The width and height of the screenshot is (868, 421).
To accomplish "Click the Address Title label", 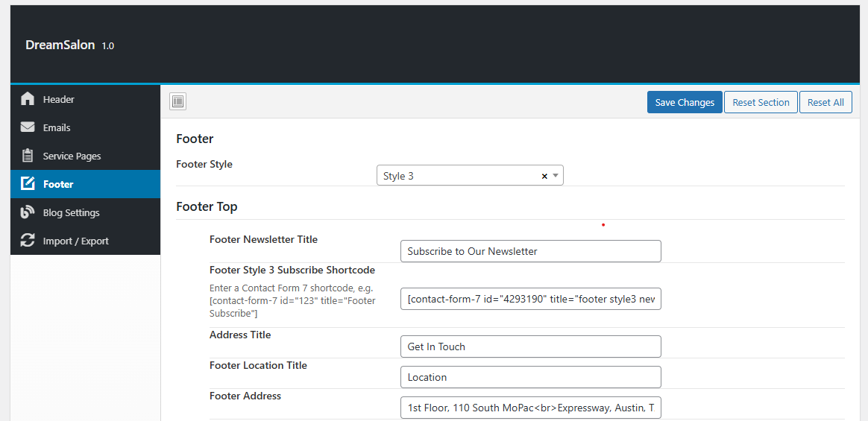I will click(x=240, y=335).
